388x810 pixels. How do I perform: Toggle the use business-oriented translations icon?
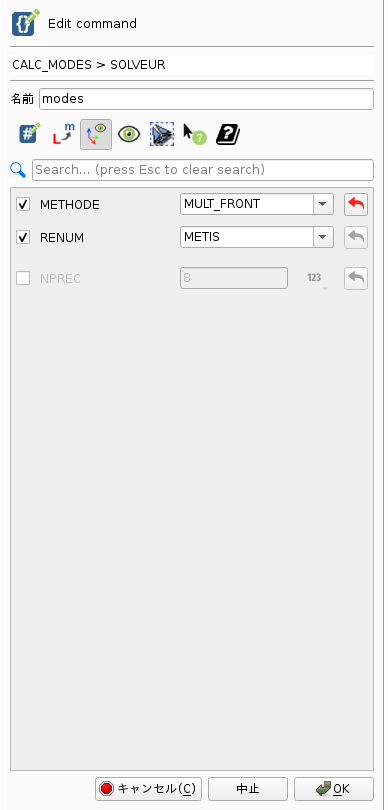click(63, 134)
